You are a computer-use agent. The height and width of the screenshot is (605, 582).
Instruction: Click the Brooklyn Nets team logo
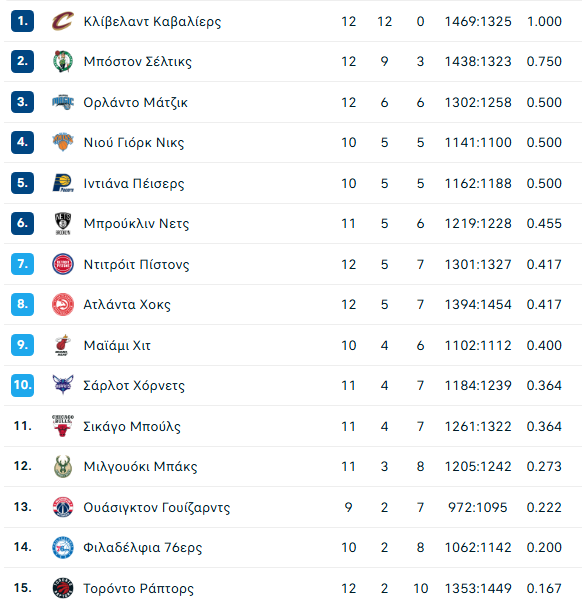[63, 223]
